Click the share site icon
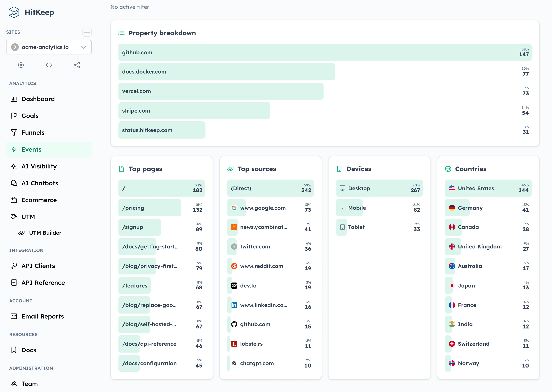This screenshot has height=392, width=552. pos(77,65)
